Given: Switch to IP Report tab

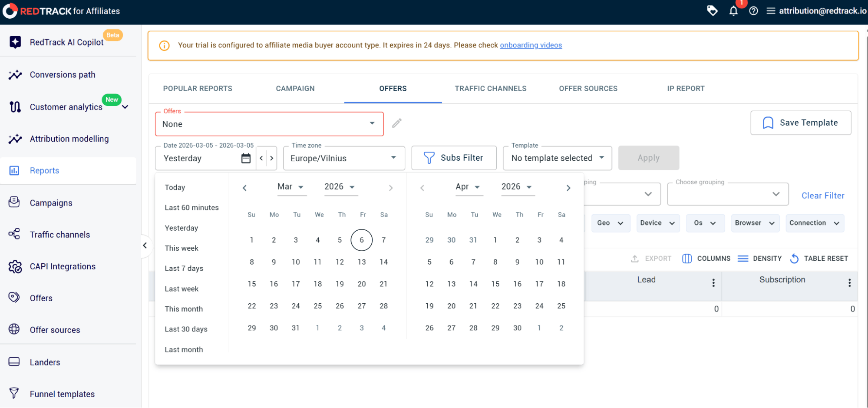Looking at the screenshot, I should (x=686, y=89).
